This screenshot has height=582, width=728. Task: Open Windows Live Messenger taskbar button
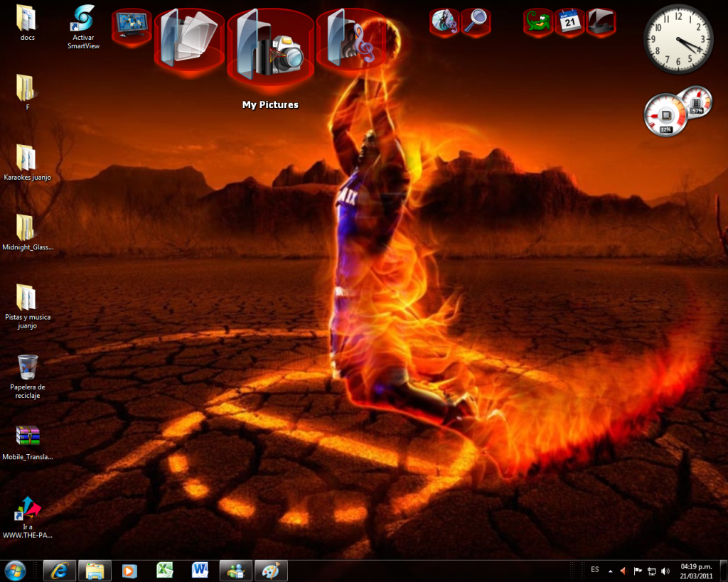pos(235,571)
